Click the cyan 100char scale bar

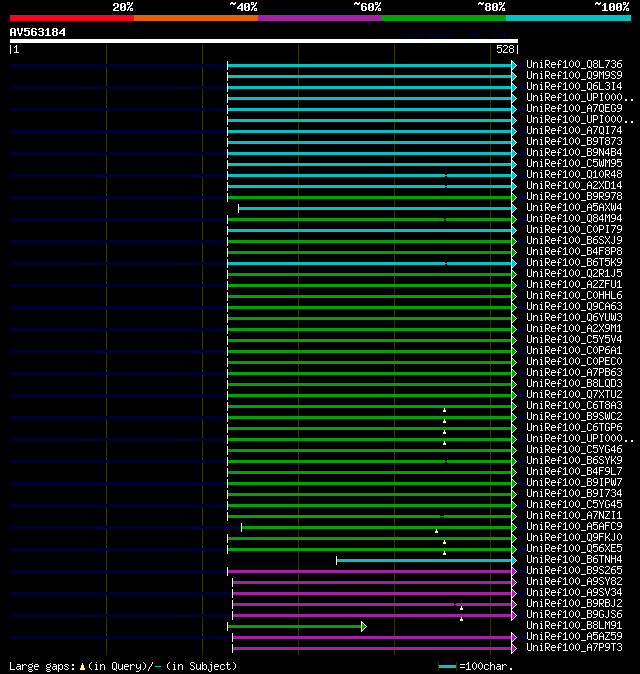pyautogui.click(x=447, y=667)
